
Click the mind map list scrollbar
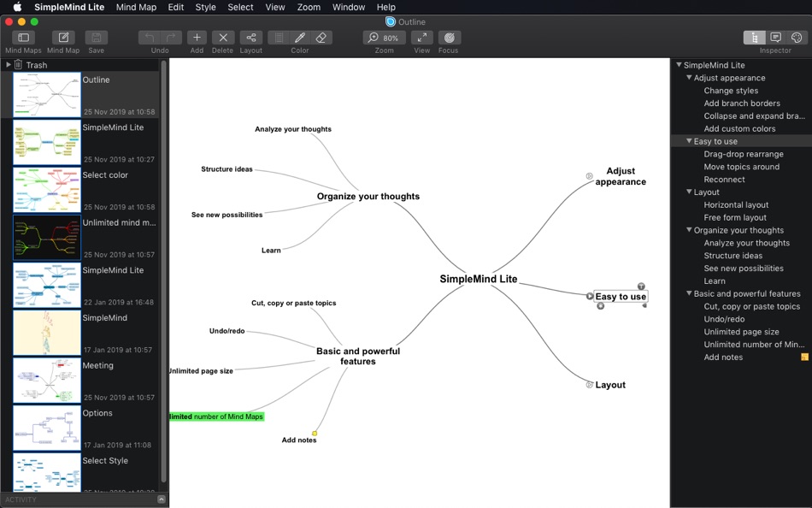[x=163, y=272]
